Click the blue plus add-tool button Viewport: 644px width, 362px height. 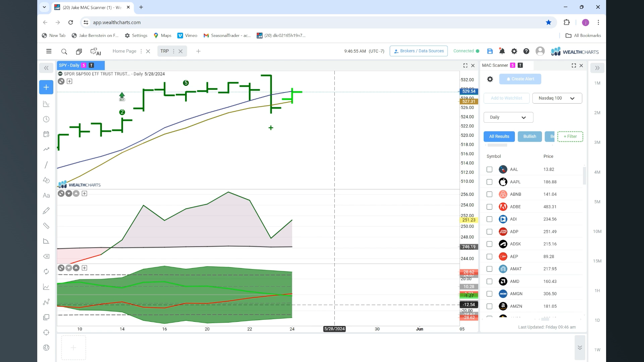tap(46, 87)
